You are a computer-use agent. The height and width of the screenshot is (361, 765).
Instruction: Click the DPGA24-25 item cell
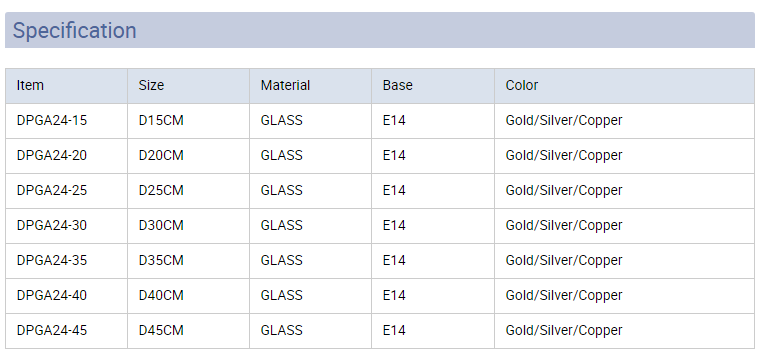pos(66,191)
